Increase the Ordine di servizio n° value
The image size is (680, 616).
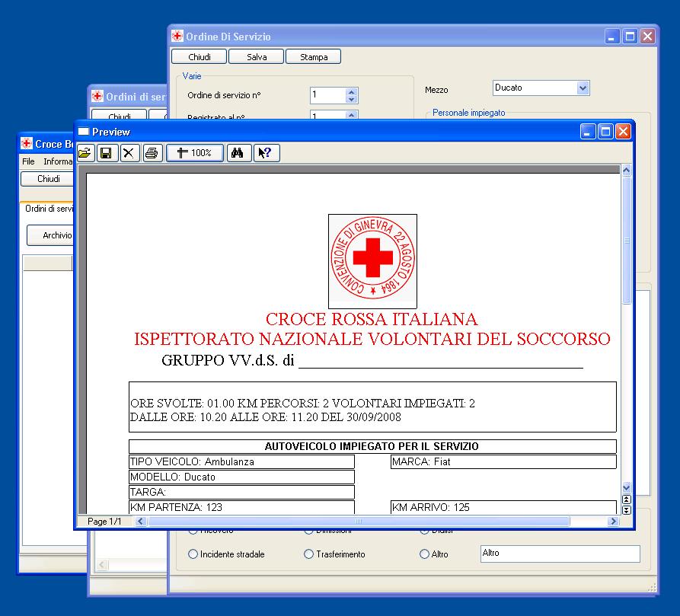pos(352,92)
